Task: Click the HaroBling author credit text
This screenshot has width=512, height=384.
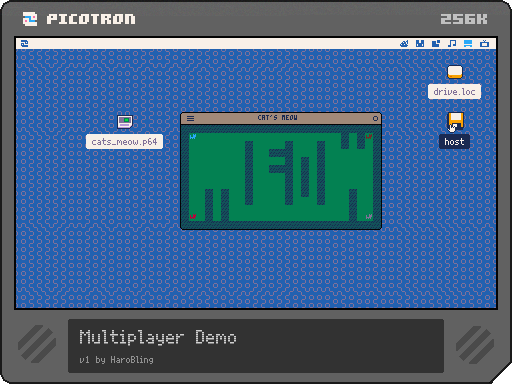Action: (x=132, y=360)
